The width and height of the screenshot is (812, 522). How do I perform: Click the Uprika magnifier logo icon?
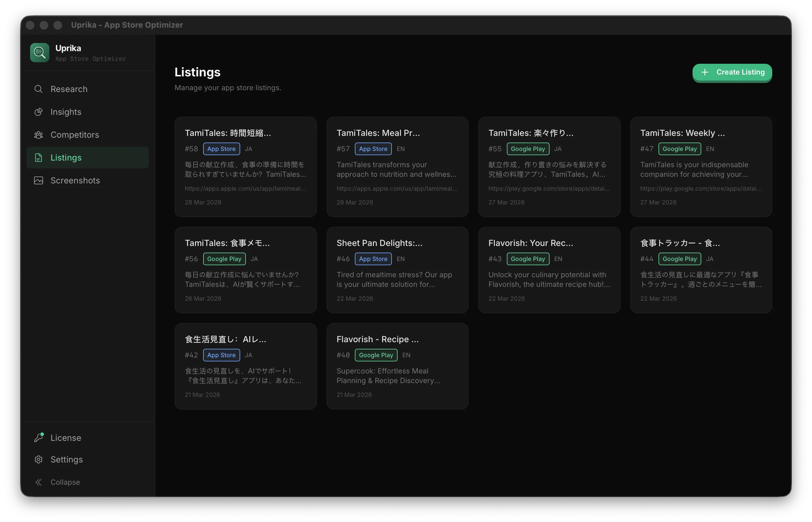point(40,53)
